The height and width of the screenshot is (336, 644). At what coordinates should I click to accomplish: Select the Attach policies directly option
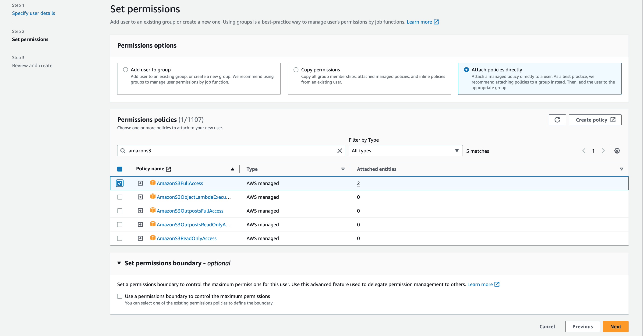(466, 70)
